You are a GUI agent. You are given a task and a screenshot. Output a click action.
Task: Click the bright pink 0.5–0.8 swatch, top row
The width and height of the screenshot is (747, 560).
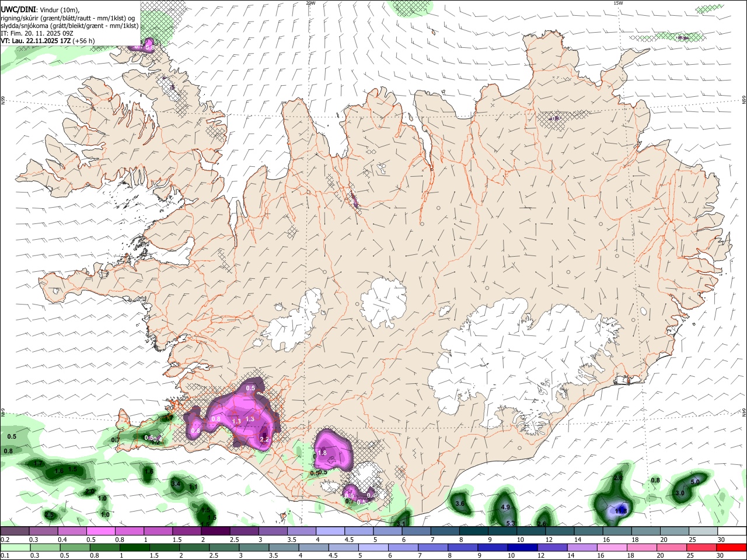pyautogui.click(x=101, y=531)
